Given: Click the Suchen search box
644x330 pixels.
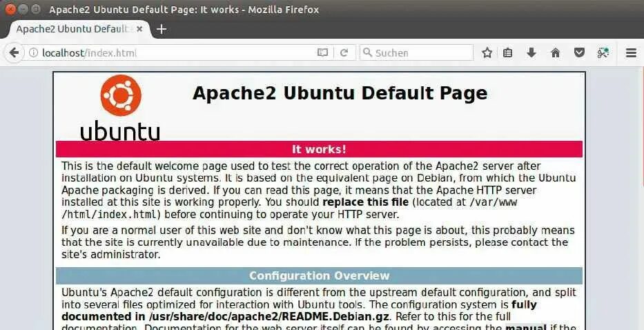Looking at the screenshot, I should (x=416, y=52).
